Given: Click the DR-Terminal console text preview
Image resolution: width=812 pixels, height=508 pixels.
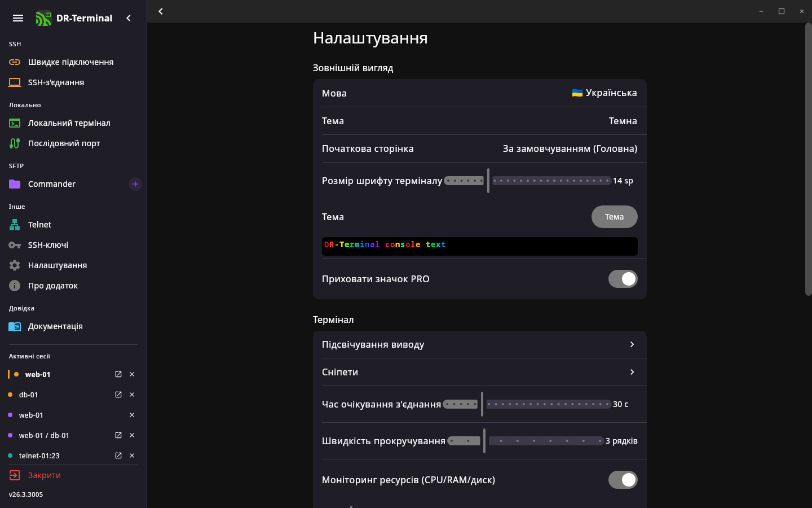Looking at the screenshot, I should (480, 246).
